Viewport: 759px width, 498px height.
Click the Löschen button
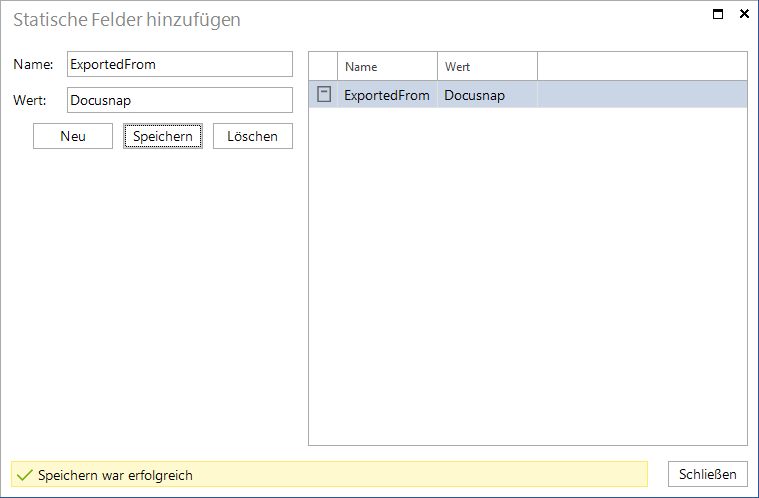tap(253, 136)
